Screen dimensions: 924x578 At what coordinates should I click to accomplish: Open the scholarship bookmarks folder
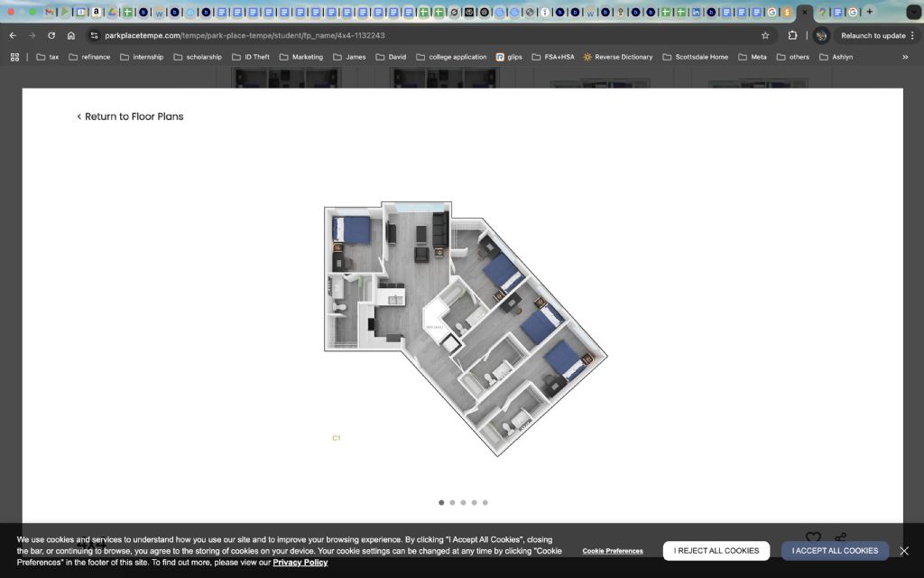(197, 57)
